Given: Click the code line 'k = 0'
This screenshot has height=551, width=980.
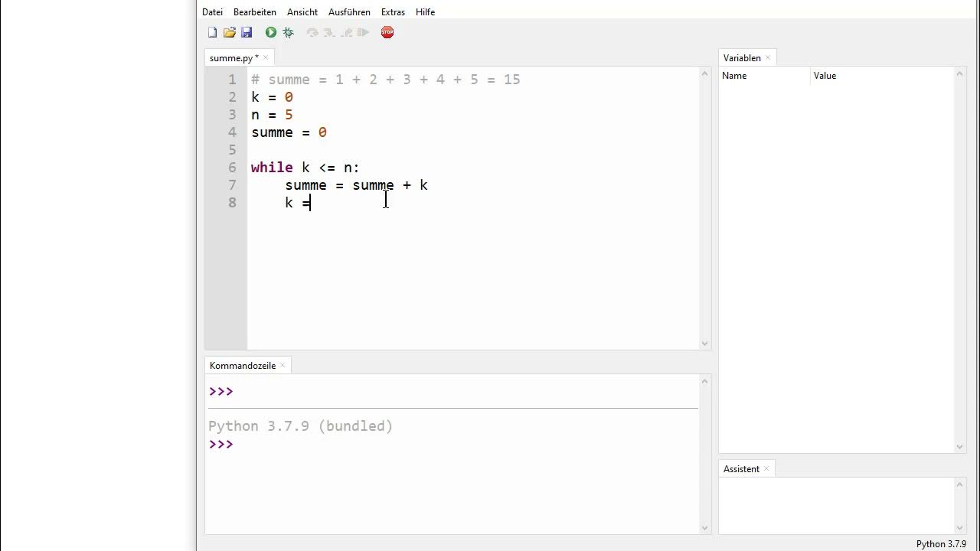Looking at the screenshot, I should [x=273, y=97].
